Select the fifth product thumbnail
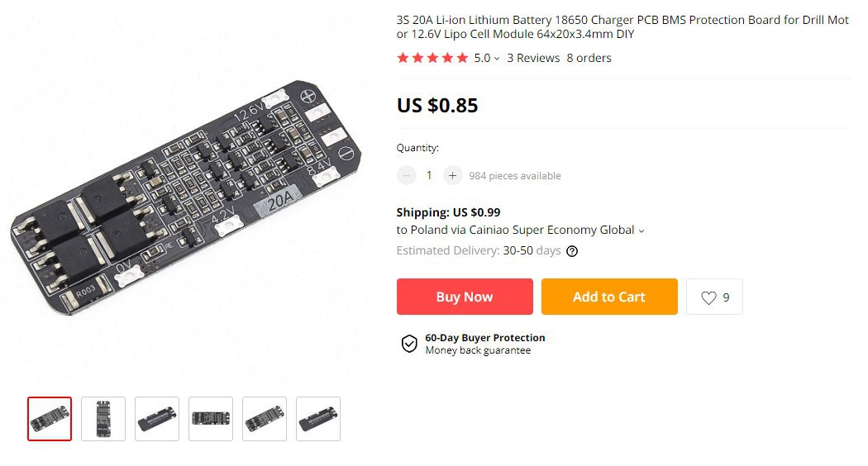This screenshot has height=466, width=868. coord(265,419)
